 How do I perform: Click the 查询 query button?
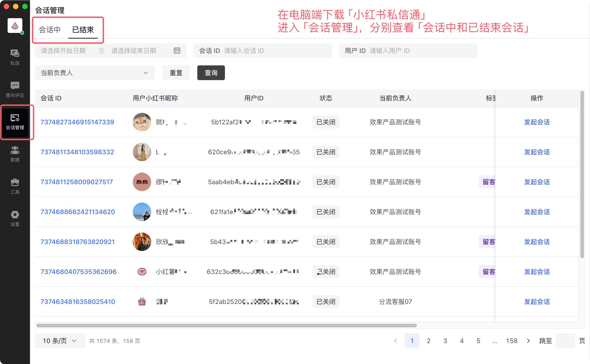click(x=211, y=73)
